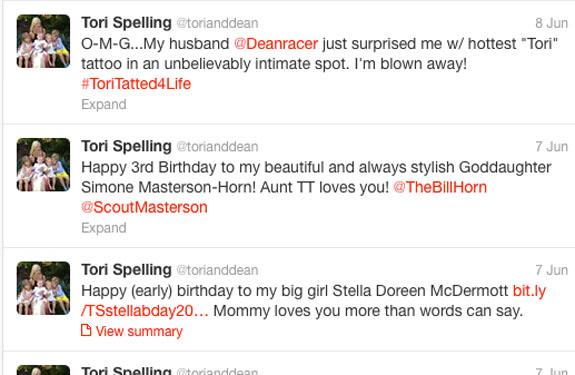Click the avatar on the Stella birthday tweet
575x375 pixels.
[43, 288]
